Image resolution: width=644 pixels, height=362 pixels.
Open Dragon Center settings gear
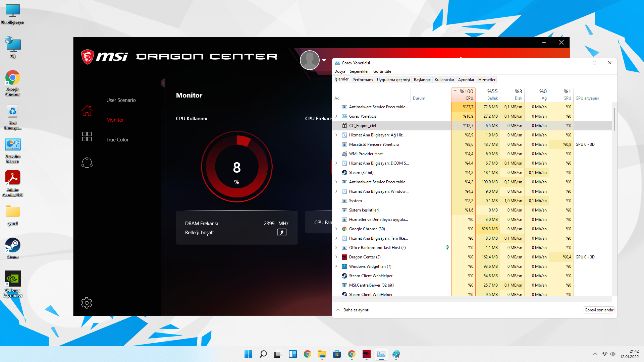pos(87,303)
